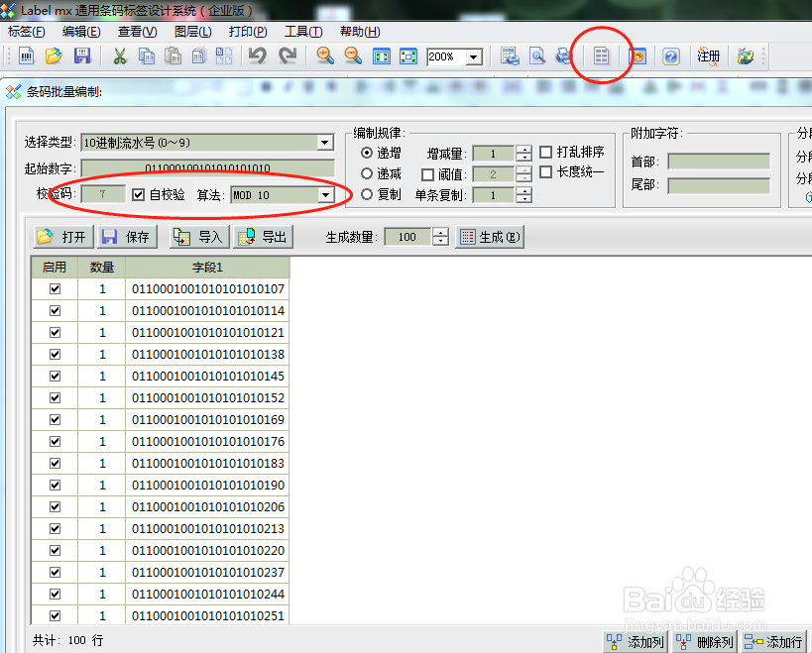
Task: Click 添加列 to add a column
Action: pos(636,642)
